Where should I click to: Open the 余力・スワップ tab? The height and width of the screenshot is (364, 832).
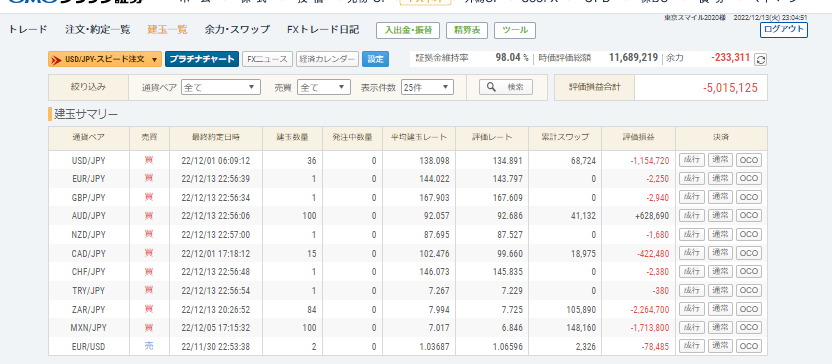click(237, 30)
